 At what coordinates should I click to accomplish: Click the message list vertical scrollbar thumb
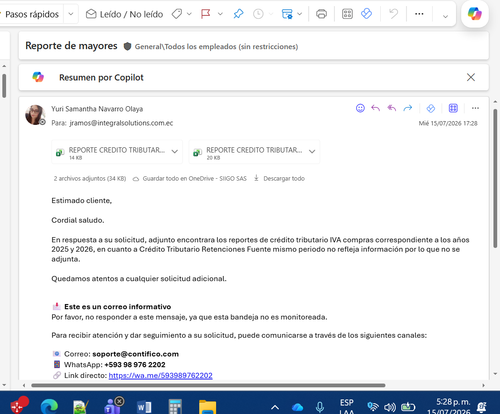click(4, 85)
